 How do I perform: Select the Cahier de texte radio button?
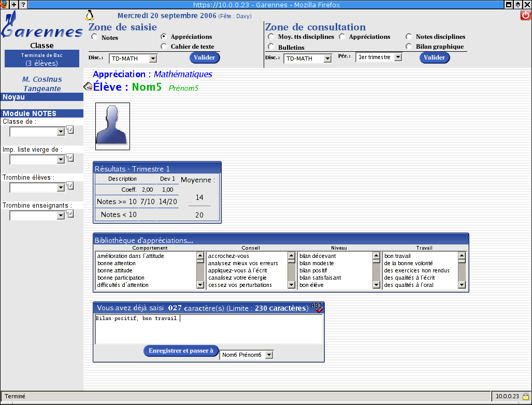(164, 47)
